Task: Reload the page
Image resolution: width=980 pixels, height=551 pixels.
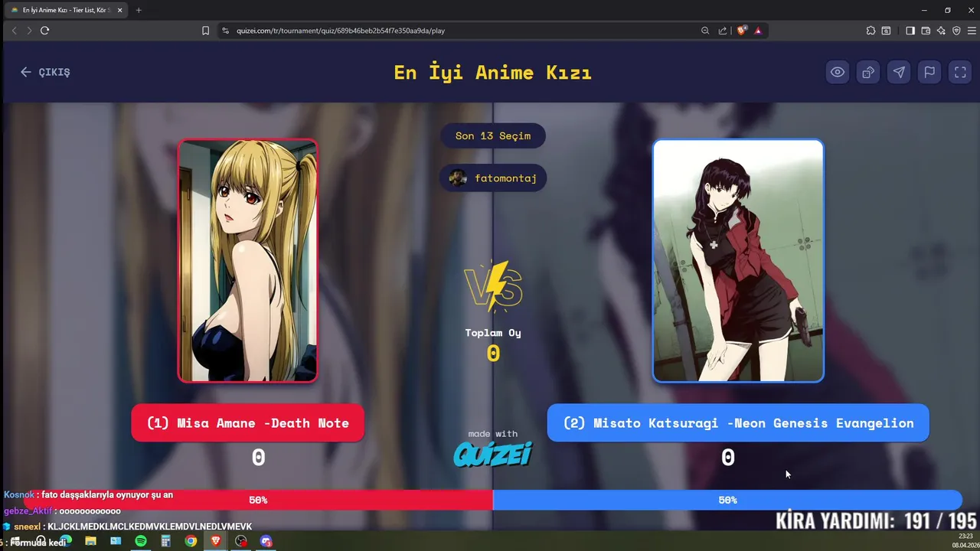Action: [44, 31]
